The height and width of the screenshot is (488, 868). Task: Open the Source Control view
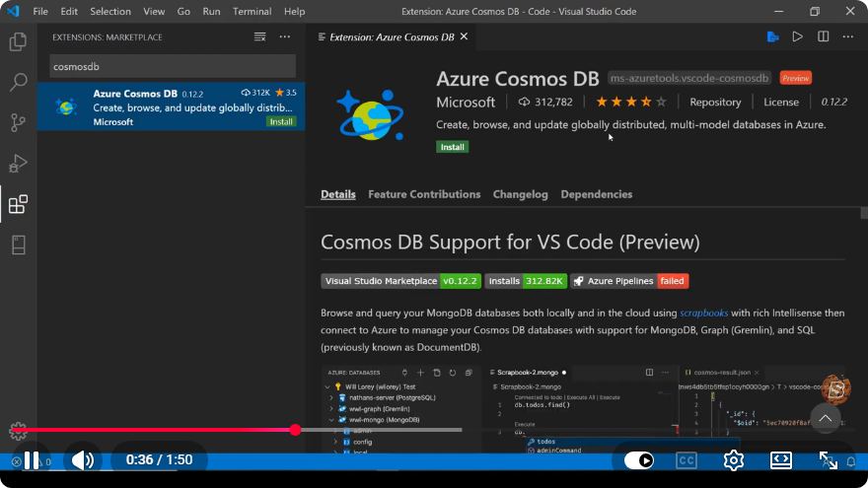pos(18,122)
